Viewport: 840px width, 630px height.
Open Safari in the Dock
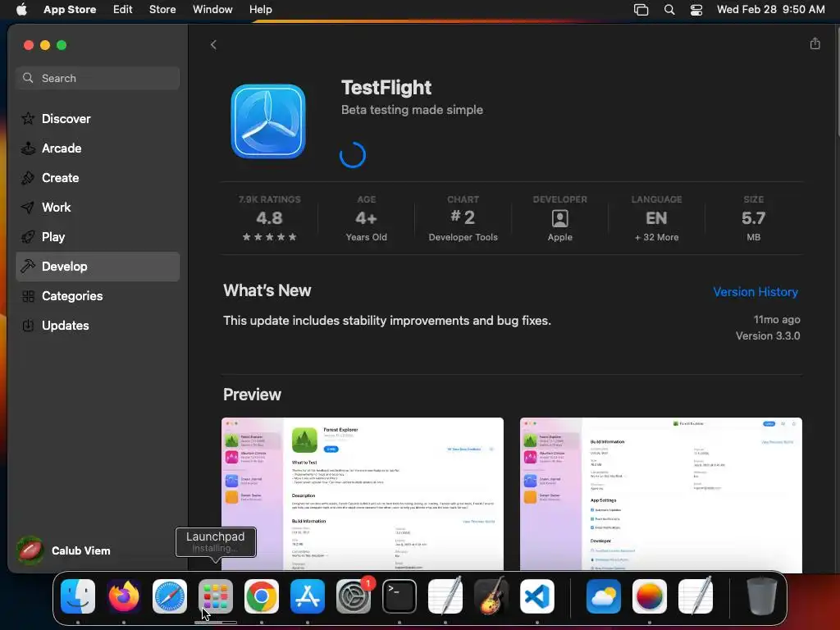[x=170, y=596]
